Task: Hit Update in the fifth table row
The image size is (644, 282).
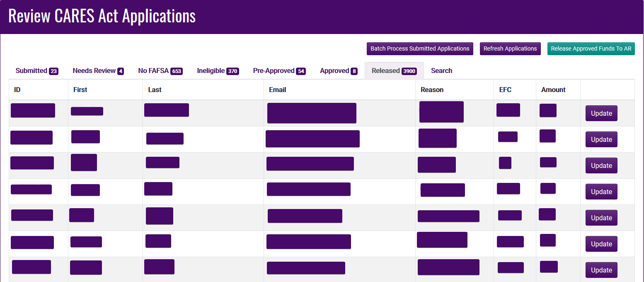Action: click(x=601, y=218)
